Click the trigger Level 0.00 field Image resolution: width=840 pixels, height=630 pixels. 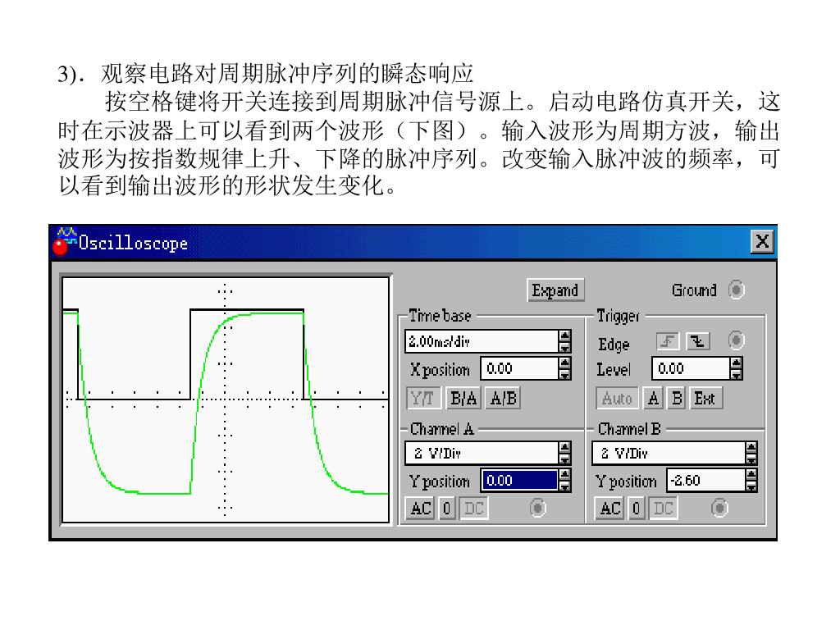click(691, 368)
